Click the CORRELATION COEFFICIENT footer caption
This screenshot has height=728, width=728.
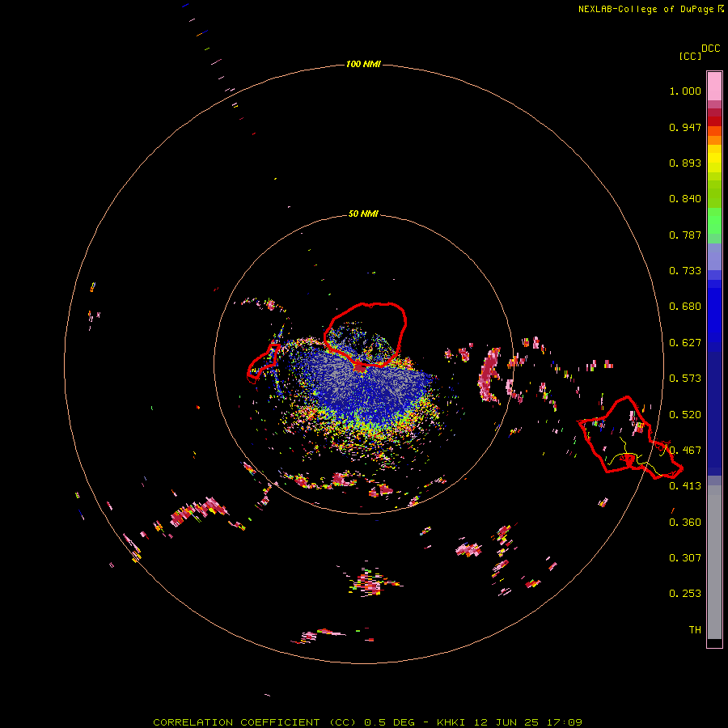368,722
